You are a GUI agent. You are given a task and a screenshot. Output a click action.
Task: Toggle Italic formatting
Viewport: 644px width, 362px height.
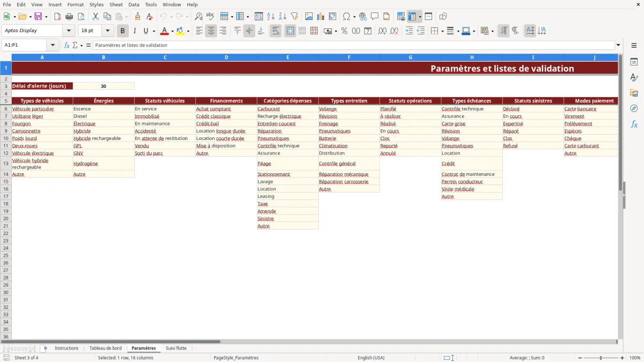pos(135,31)
